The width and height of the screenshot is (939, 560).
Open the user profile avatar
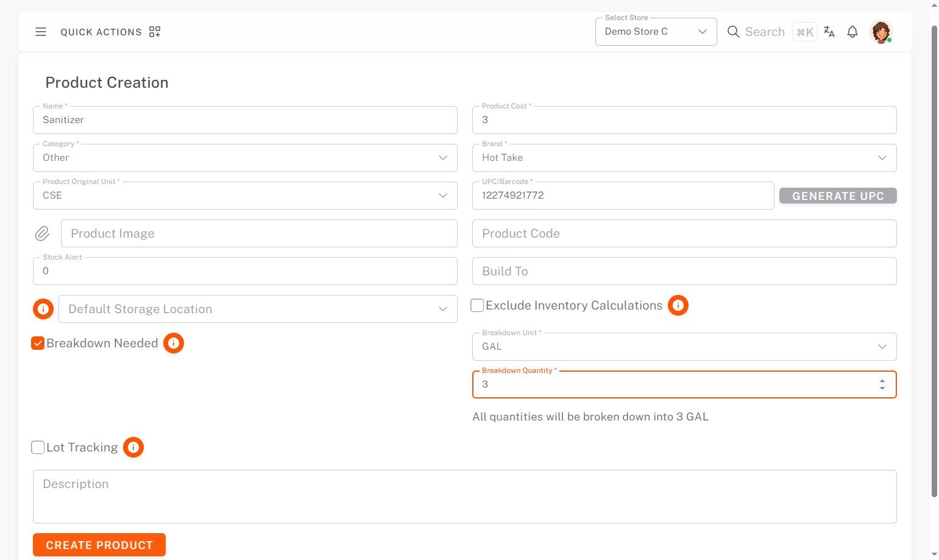tap(881, 32)
